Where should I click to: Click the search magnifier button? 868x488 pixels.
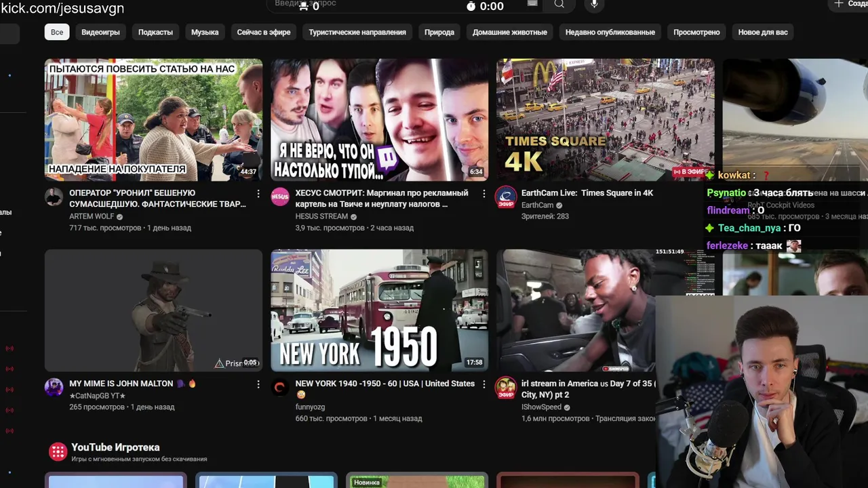tap(559, 4)
